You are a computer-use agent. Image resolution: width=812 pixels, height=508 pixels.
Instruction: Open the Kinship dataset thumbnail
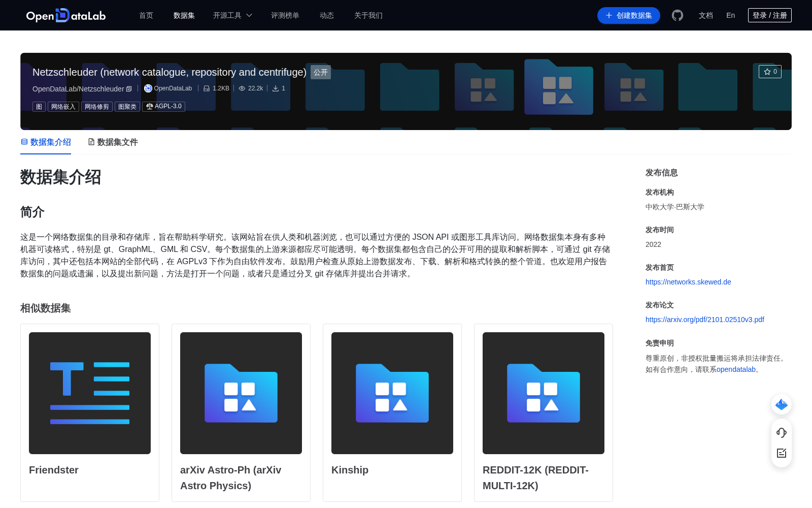coord(392,393)
